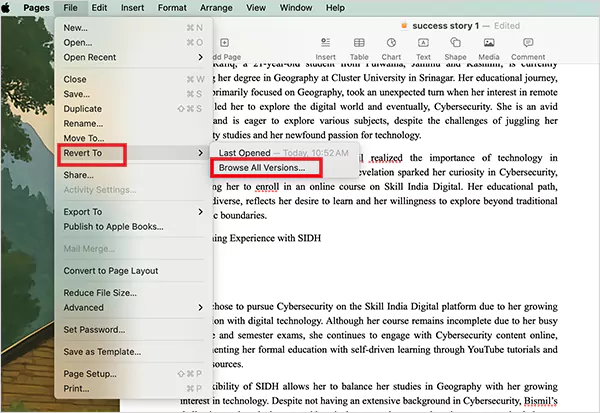
Task: Click the document icon beside the title
Action: (404, 26)
